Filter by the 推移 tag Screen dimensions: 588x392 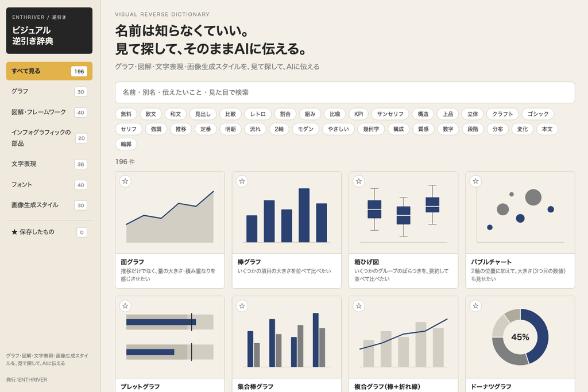181,129
